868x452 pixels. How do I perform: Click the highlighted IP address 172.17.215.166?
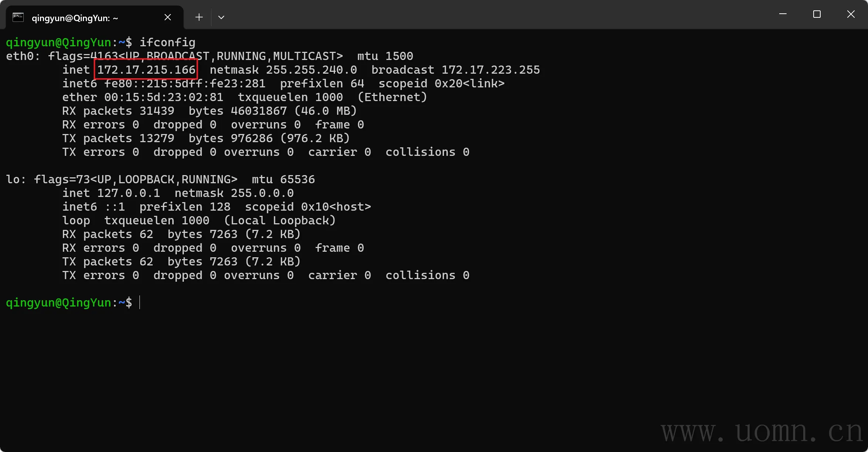[x=146, y=70]
